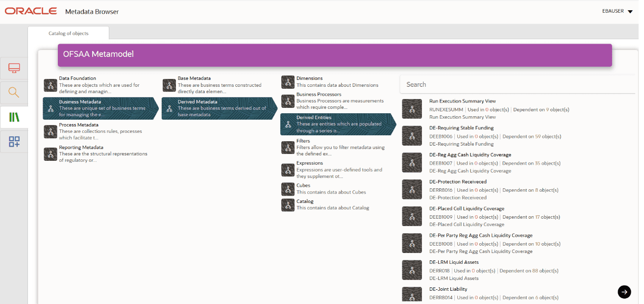The image size is (644, 304).
Task: Click the Process Metadata node icon
Action: [x=50, y=131]
